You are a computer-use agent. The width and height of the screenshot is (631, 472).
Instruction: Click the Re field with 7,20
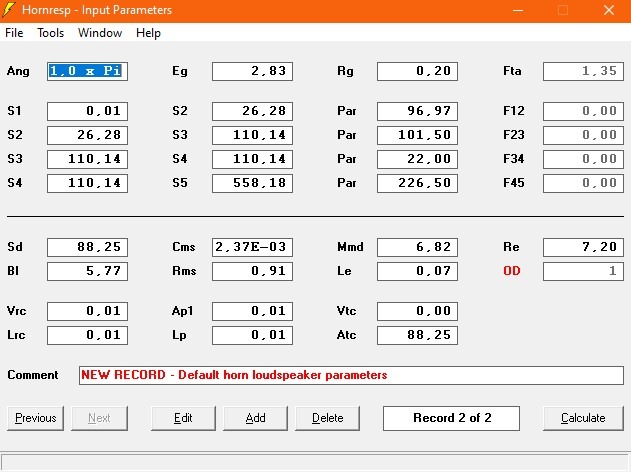[583, 247]
